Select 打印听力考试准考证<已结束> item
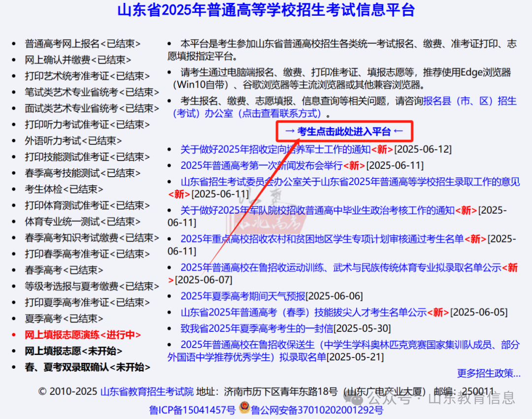Viewport: 532px width, 419px height. pyautogui.click(x=87, y=125)
